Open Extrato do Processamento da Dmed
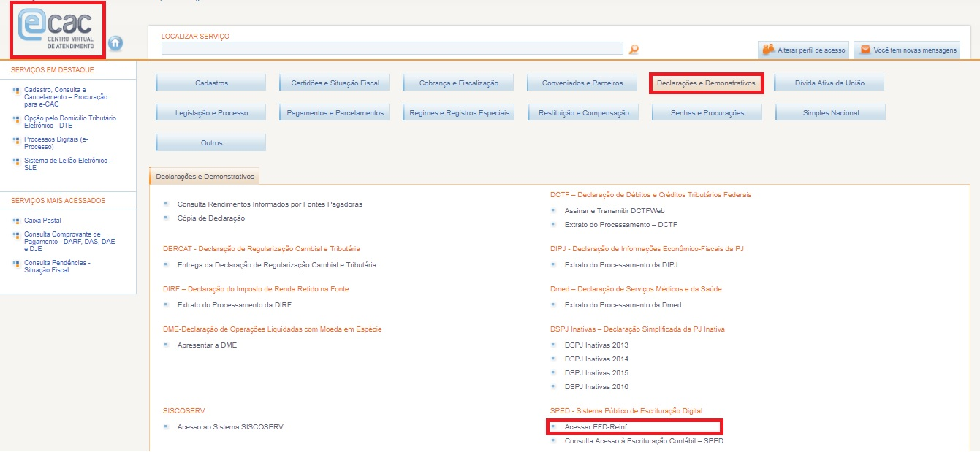The image size is (980, 452). (623, 305)
